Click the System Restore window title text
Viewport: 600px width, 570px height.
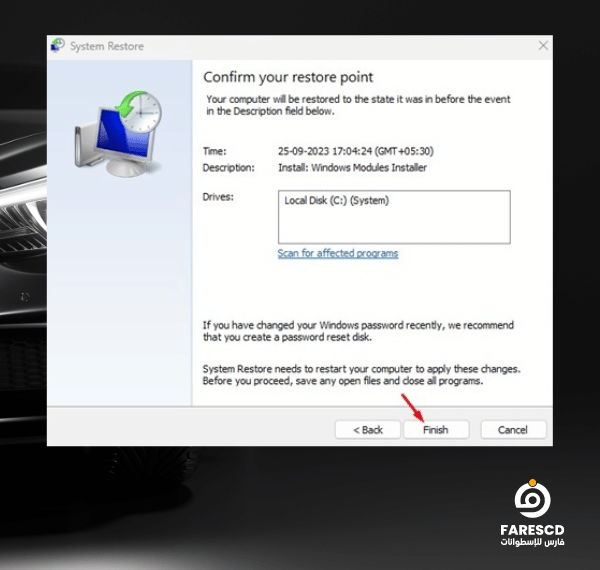(x=107, y=46)
